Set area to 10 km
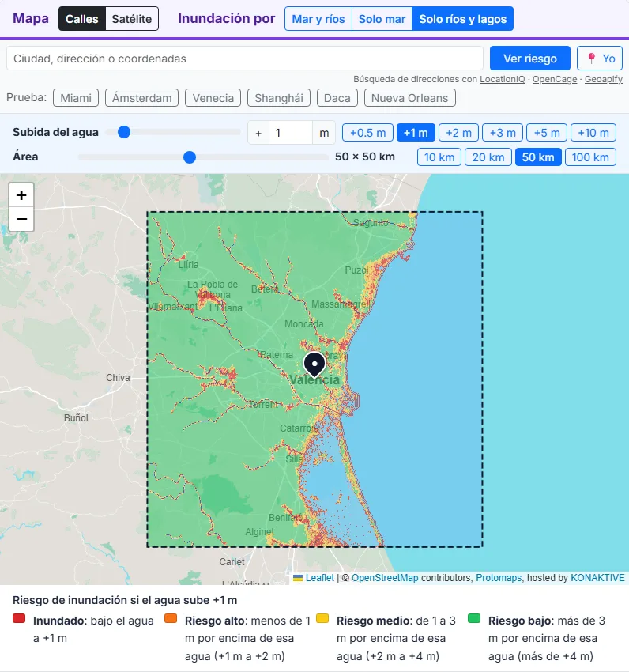 click(439, 157)
